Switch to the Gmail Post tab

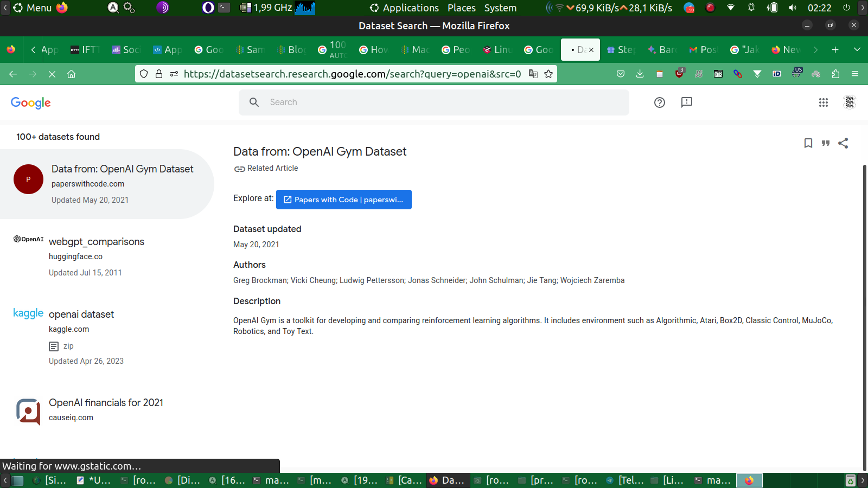pyautogui.click(x=703, y=50)
